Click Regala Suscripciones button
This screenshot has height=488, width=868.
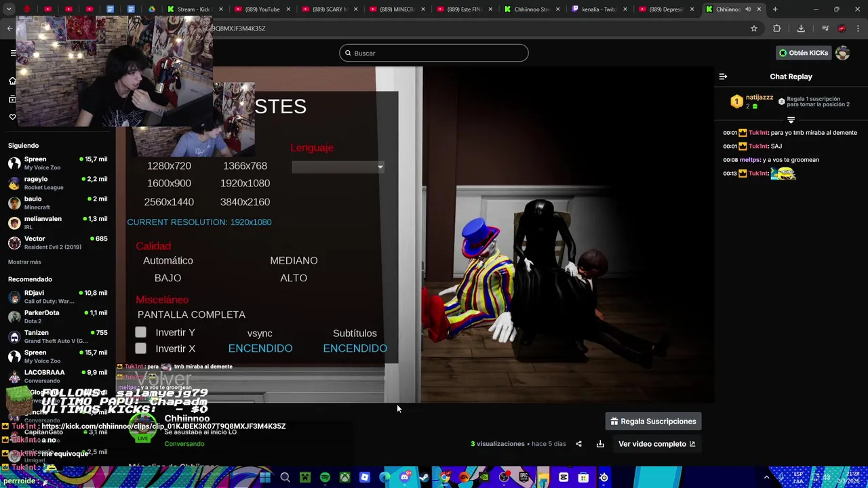coord(653,422)
